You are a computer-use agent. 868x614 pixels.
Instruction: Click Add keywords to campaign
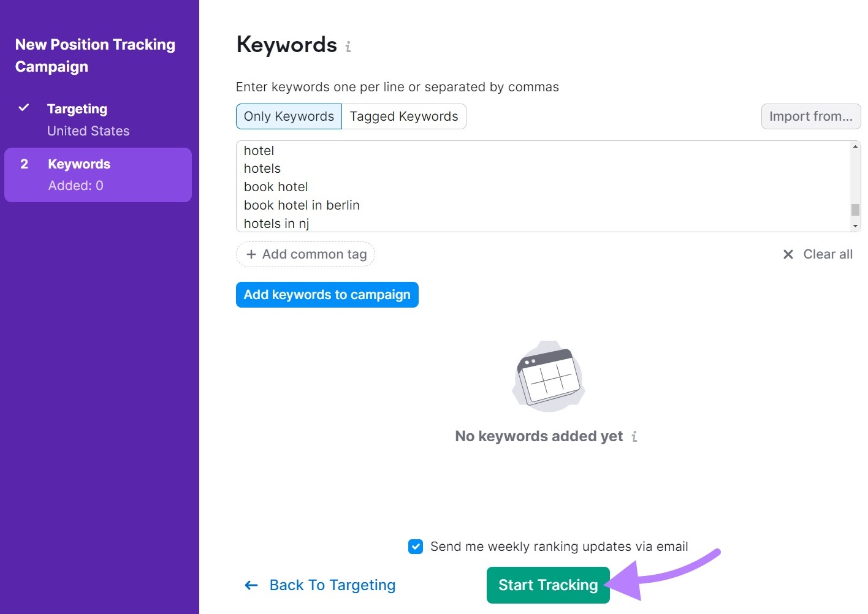(x=327, y=294)
